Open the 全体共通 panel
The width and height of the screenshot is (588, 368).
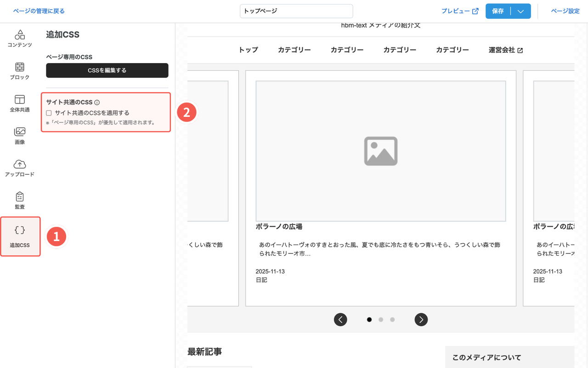point(19,104)
